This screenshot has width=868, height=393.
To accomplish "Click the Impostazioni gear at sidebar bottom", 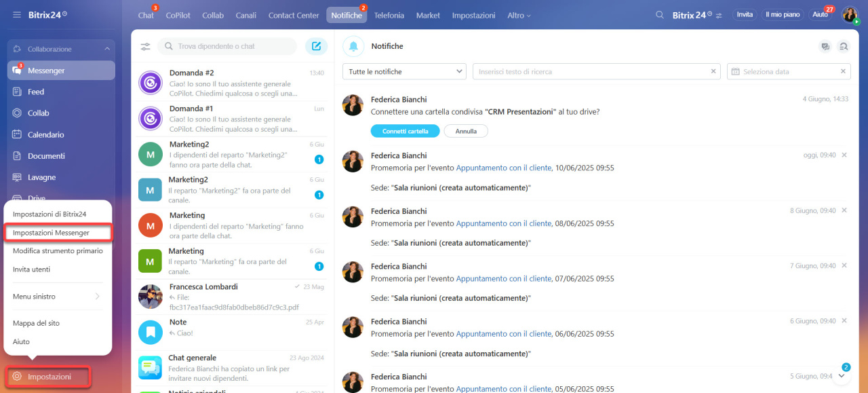I will pos(18,377).
